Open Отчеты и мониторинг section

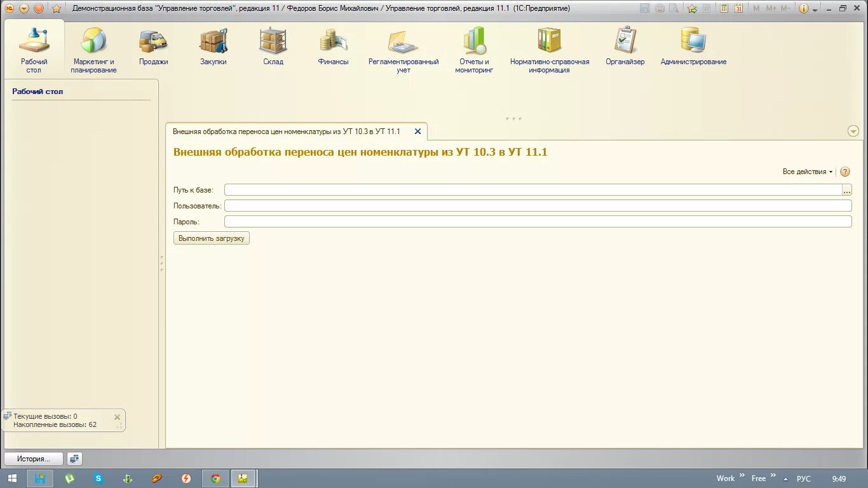point(474,51)
